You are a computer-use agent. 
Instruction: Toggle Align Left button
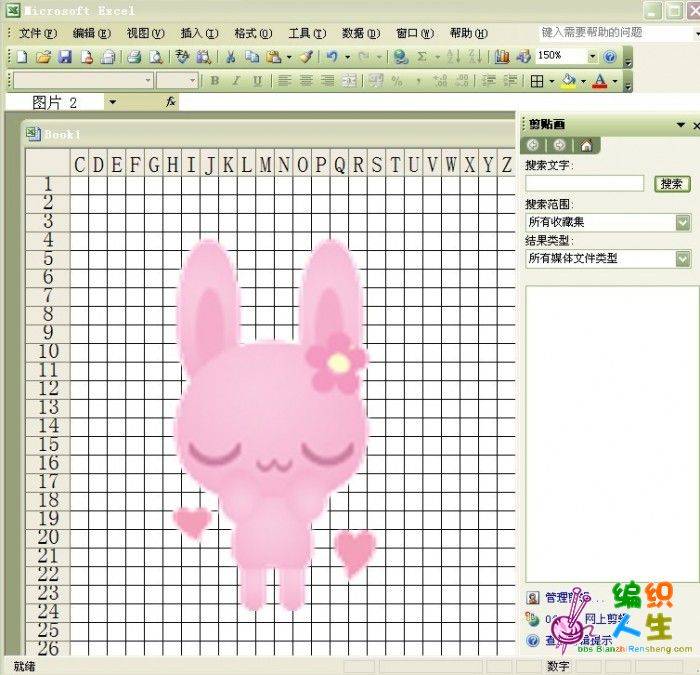(x=284, y=81)
